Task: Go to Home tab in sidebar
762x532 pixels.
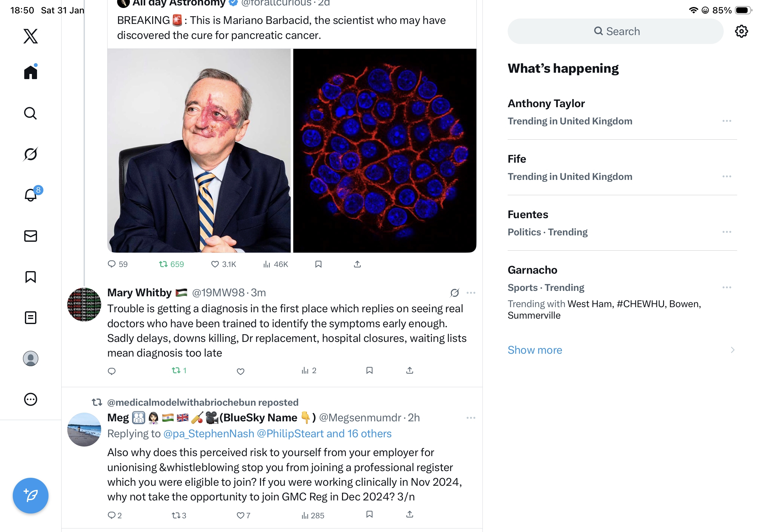Action: (31, 71)
